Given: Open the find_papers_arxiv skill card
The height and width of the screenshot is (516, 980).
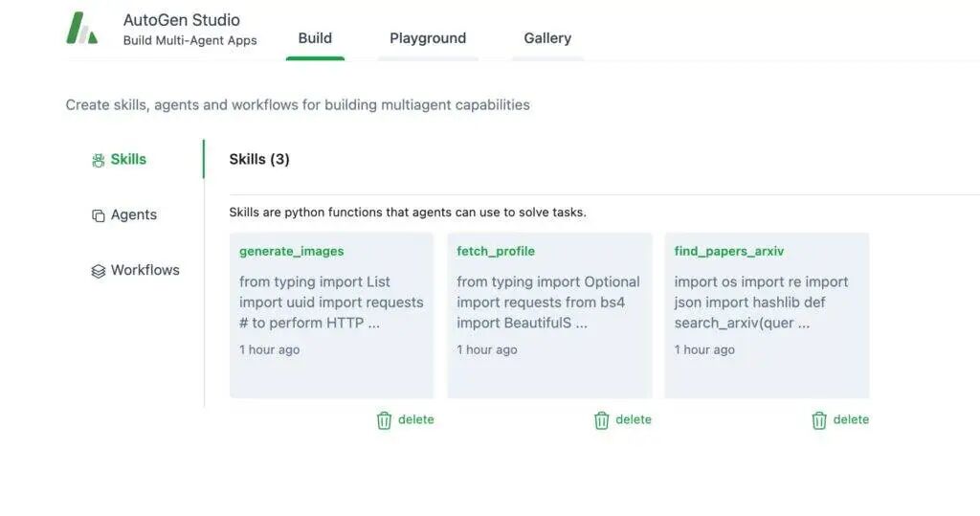Looking at the screenshot, I should pos(767,315).
